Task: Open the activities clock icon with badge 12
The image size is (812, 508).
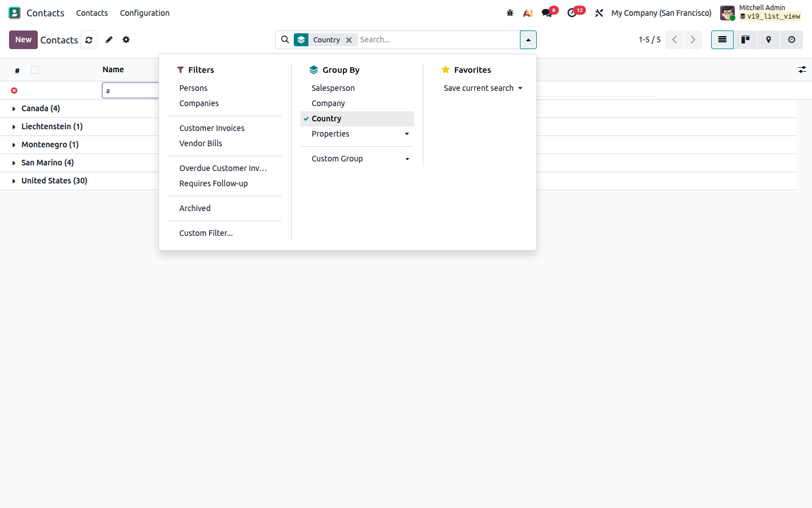Action: (x=573, y=12)
